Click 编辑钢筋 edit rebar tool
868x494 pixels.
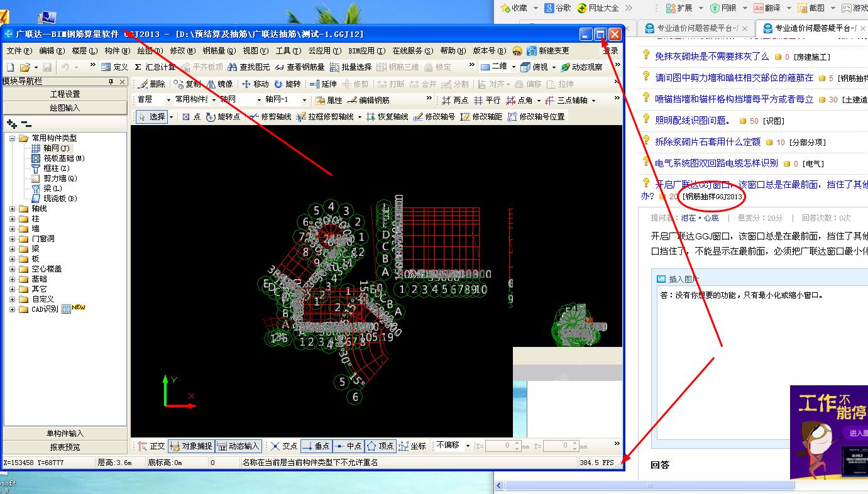pos(368,100)
